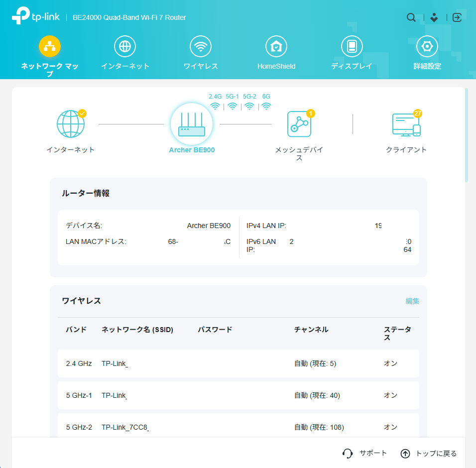Click the トップに戻る link text

pos(436,454)
